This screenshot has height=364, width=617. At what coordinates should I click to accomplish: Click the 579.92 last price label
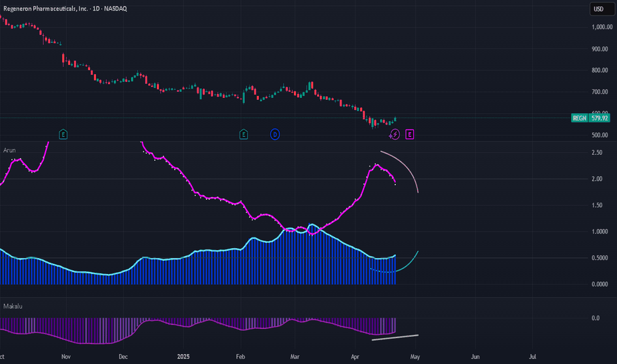pos(599,118)
